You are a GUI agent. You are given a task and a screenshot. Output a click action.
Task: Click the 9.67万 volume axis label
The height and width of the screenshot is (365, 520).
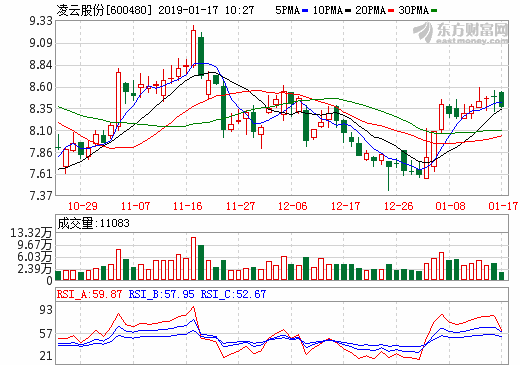(x=35, y=245)
